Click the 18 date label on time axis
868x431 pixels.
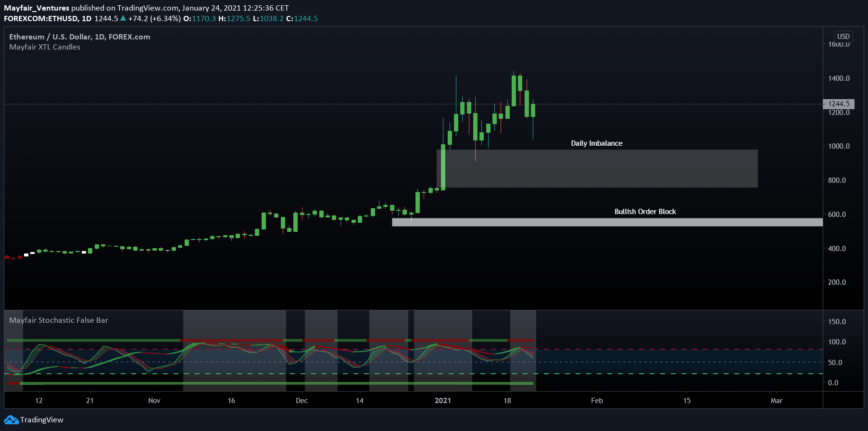[507, 401]
